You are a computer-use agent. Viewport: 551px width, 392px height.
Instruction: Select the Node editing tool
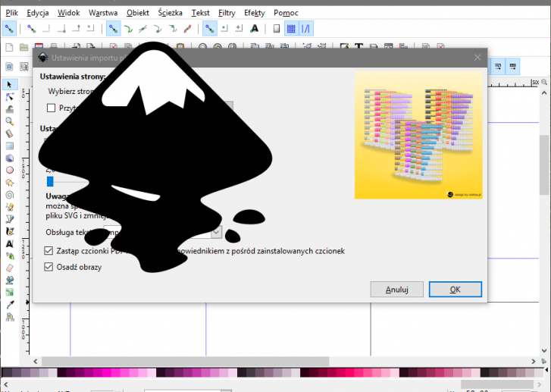pos(10,97)
